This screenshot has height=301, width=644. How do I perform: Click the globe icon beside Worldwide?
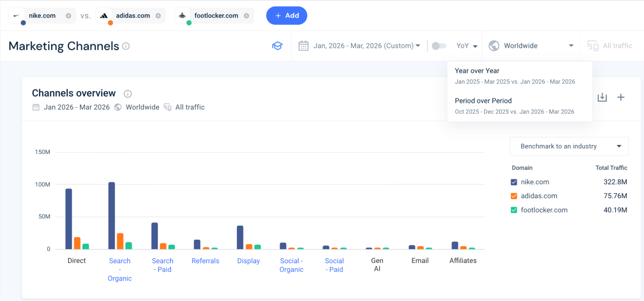pos(494,46)
